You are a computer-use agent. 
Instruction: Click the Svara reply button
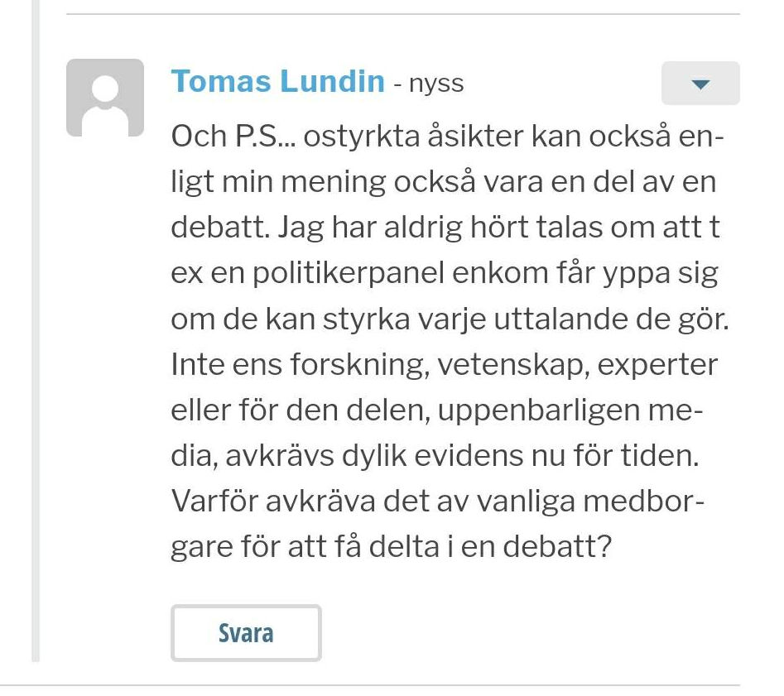pos(246,633)
